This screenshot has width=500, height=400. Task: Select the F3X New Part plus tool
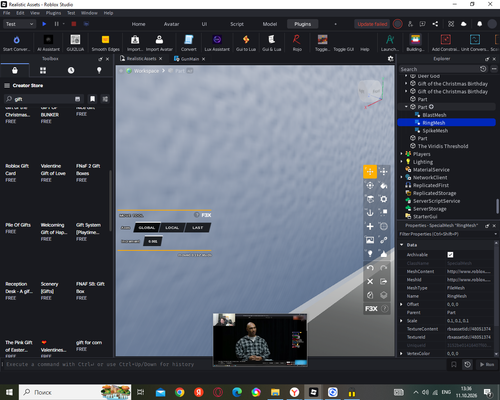pyautogui.click(x=370, y=226)
